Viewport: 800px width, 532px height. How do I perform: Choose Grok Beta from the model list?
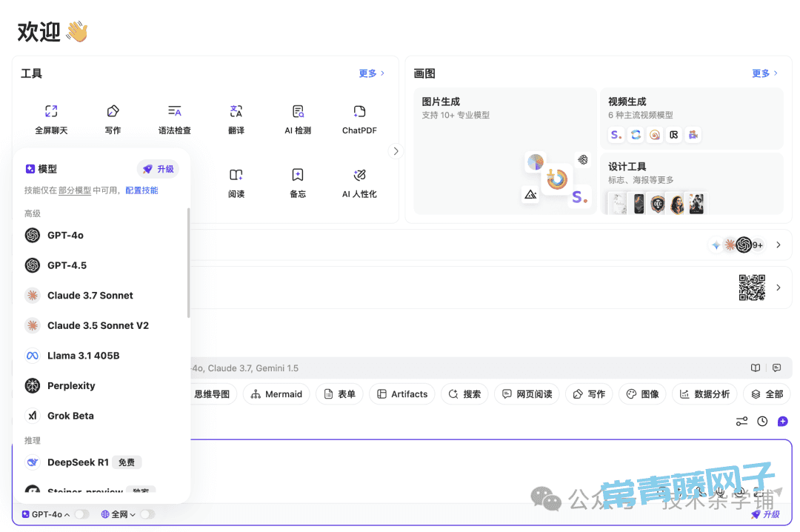[x=102, y=416]
